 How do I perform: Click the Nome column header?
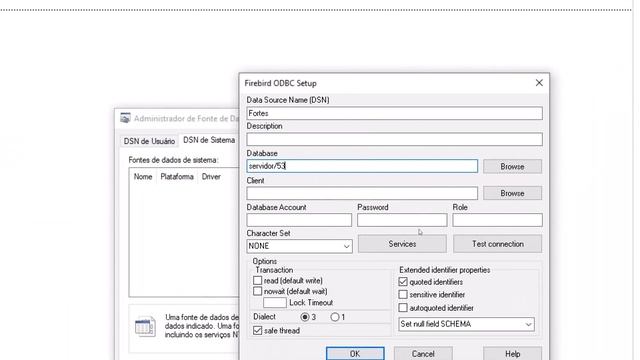(143, 177)
